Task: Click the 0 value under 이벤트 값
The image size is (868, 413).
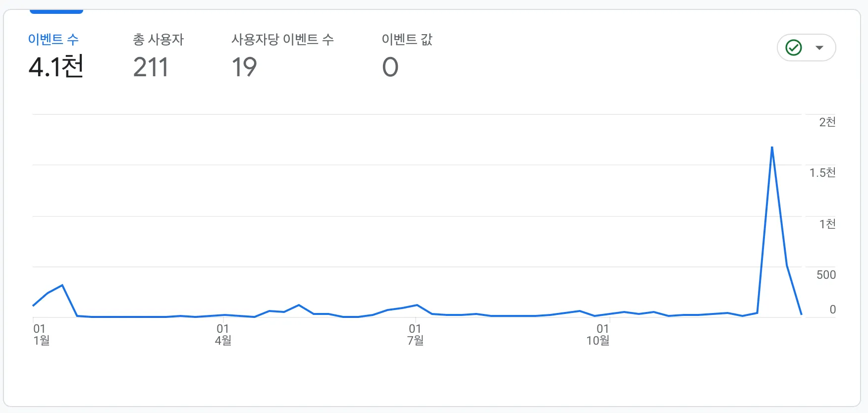Action: coord(390,67)
